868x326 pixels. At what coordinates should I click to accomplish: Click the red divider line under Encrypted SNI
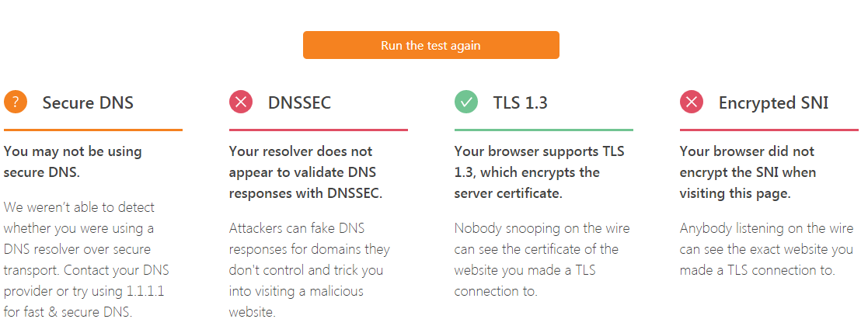(x=769, y=130)
